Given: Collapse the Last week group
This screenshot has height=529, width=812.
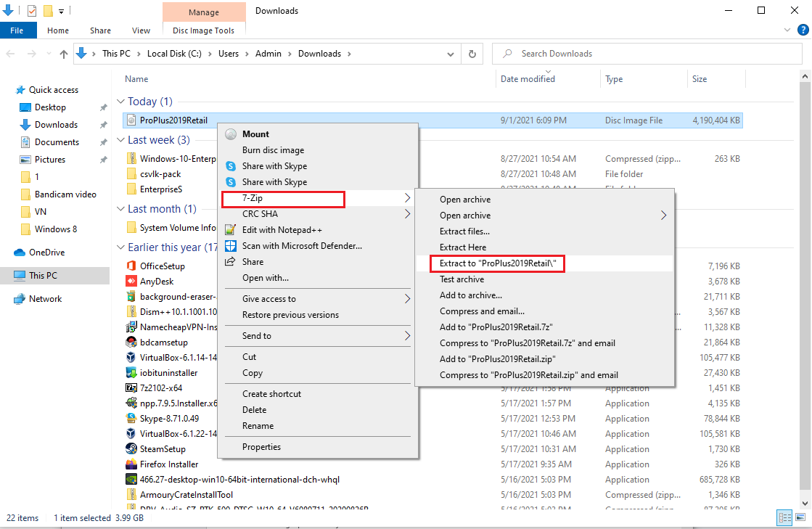Looking at the screenshot, I should (120, 140).
